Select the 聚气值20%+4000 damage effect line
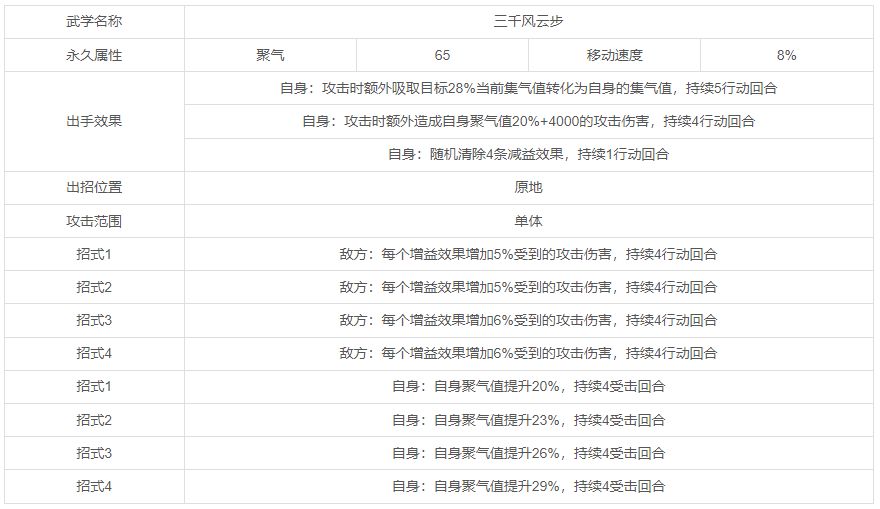The height and width of the screenshot is (509, 880). (x=528, y=121)
